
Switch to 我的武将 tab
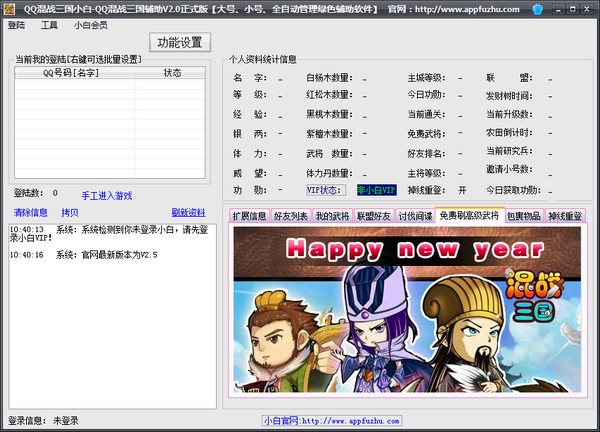(332, 216)
